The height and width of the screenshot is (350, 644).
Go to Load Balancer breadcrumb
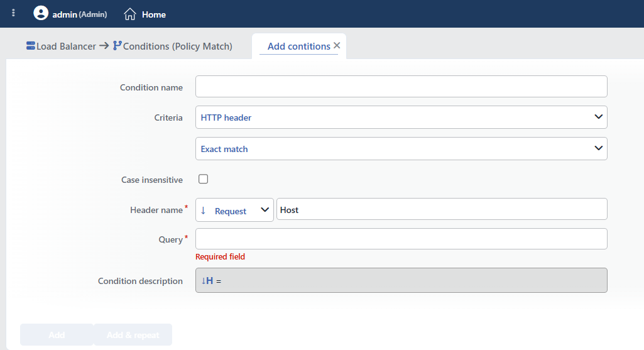pos(66,46)
